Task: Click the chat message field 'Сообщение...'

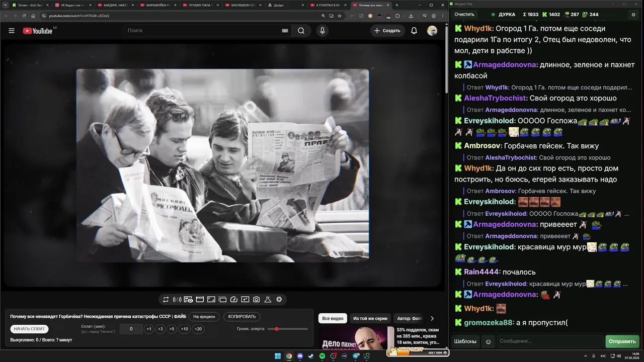Action: click(x=550, y=341)
